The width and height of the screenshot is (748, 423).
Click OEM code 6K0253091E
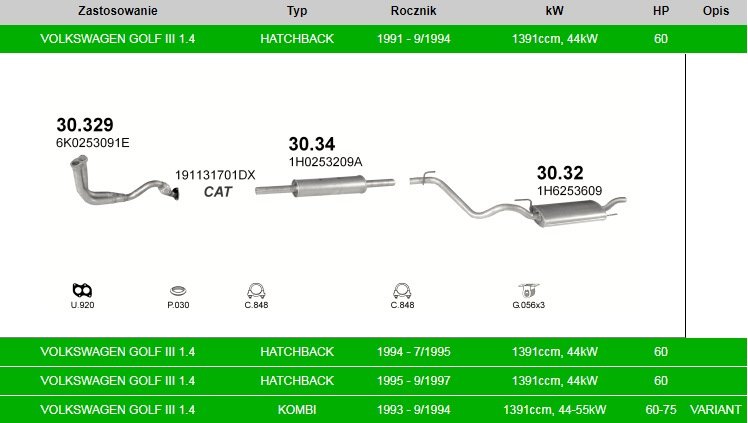[93, 143]
